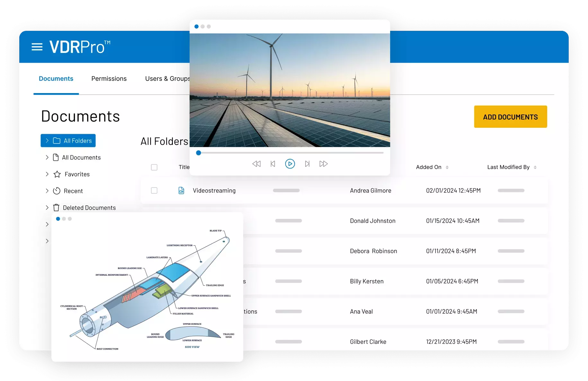Click the fast-forward icon in video player
588x381 pixels.
323,164
